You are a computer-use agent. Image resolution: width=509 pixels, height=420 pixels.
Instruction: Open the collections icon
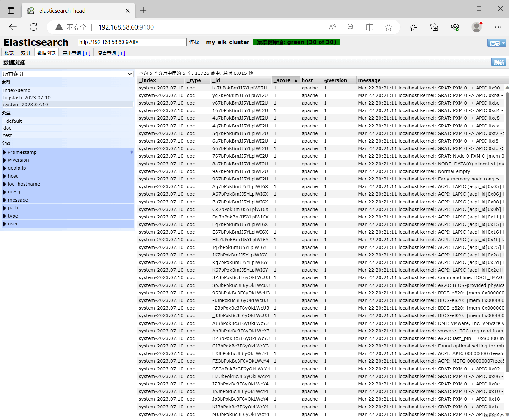[x=434, y=27]
